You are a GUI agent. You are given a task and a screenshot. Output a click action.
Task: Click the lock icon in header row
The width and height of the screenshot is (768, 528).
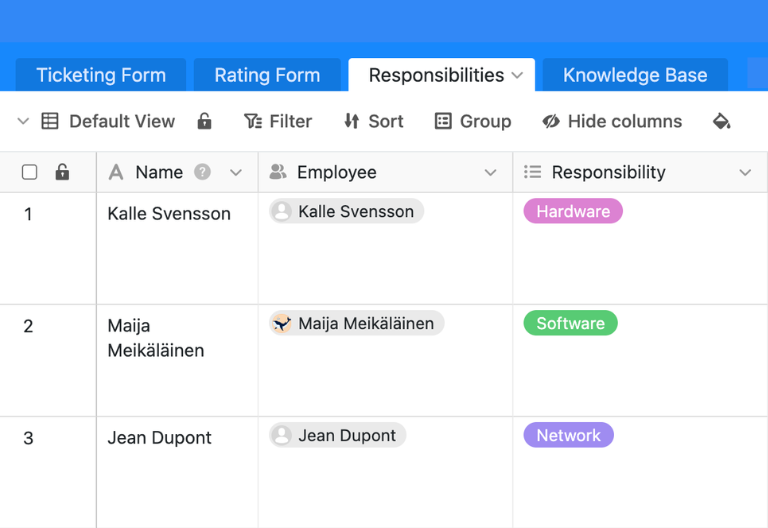tap(62, 172)
